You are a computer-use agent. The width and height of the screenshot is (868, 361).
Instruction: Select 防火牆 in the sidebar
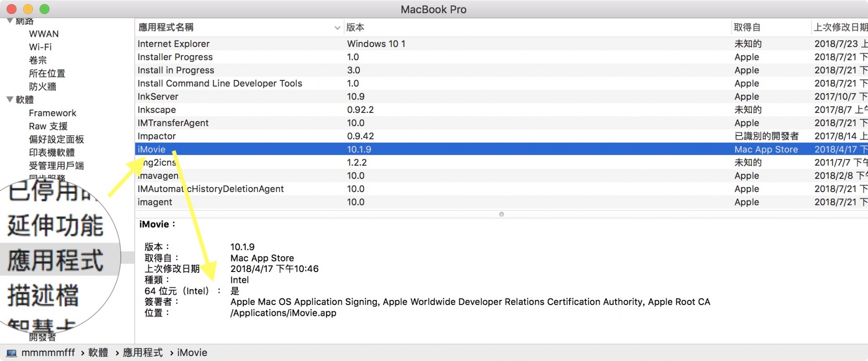(x=42, y=86)
